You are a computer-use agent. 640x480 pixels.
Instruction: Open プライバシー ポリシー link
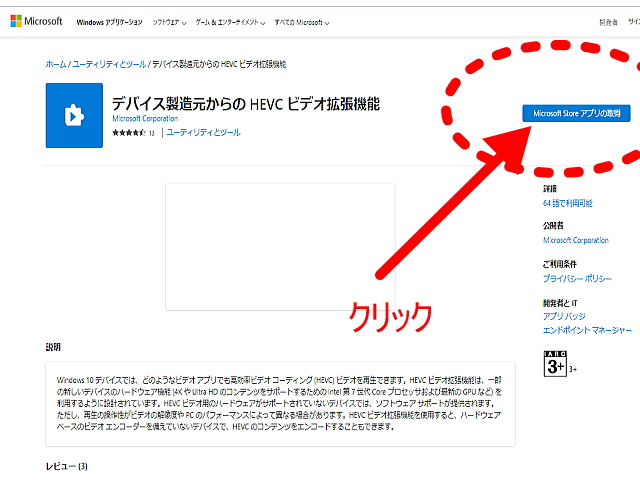pos(577,278)
